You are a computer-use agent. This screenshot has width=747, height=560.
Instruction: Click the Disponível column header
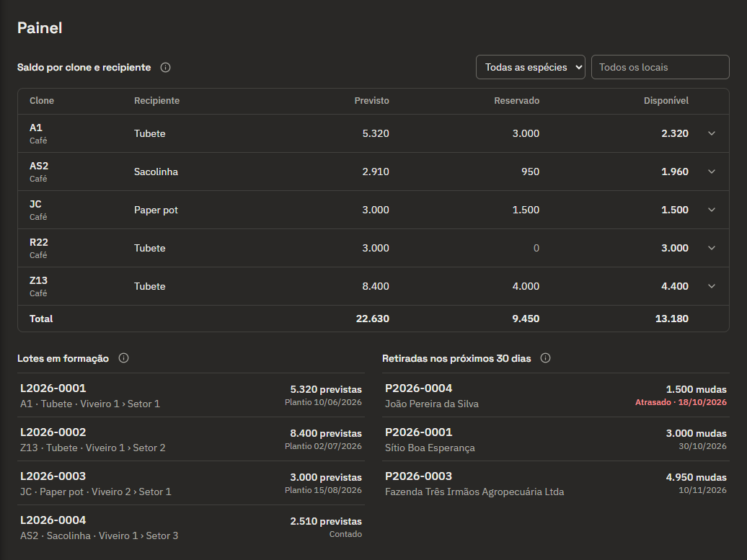coord(666,100)
